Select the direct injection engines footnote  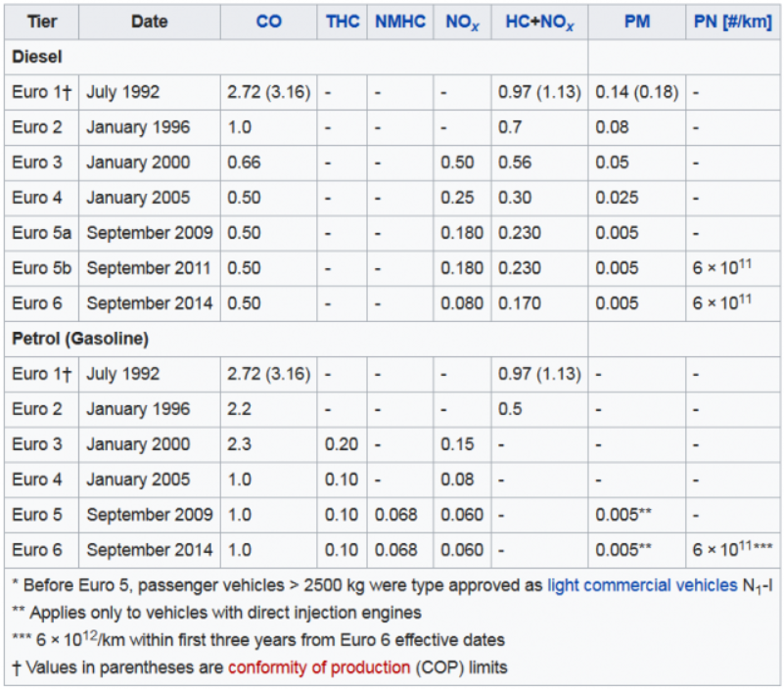(217, 613)
